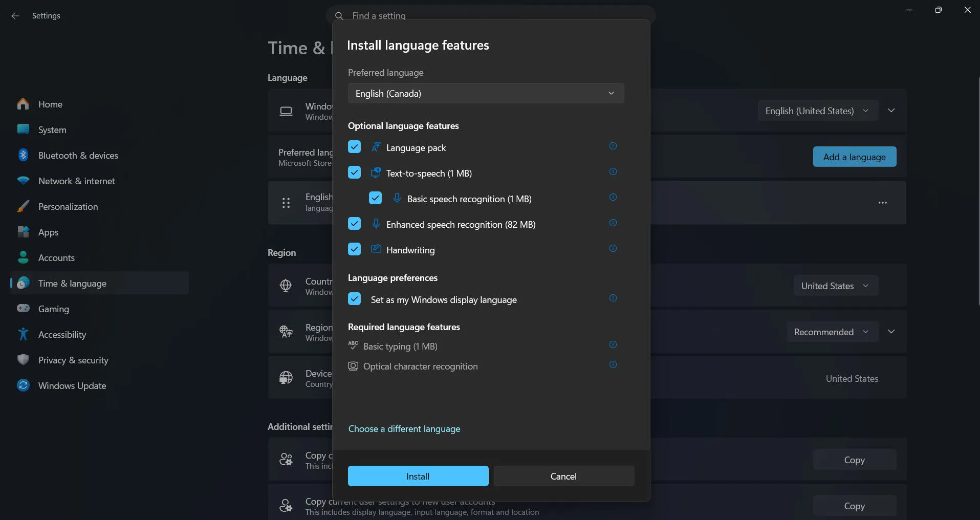The height and width of the screenshot is (520, 980).
Task: Uncheck Set as my Windows display language
Action: 354,299
